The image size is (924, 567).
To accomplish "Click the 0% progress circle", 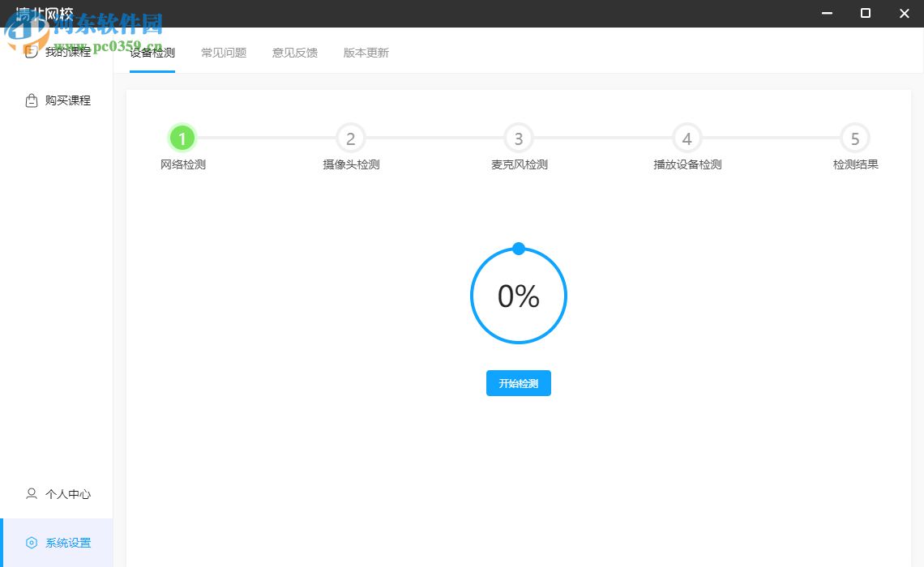I will pyautogui.click(x=518, y=296).
